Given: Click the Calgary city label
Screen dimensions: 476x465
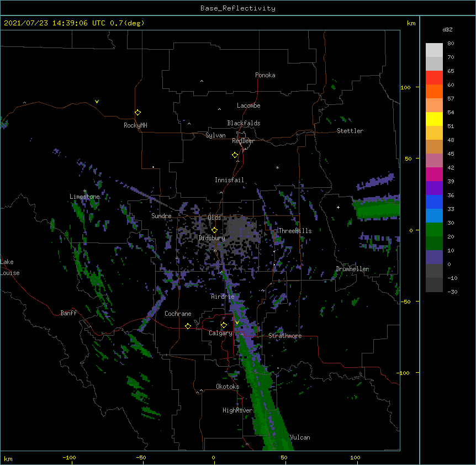Looking at the screenshot, I should [220, 333].
